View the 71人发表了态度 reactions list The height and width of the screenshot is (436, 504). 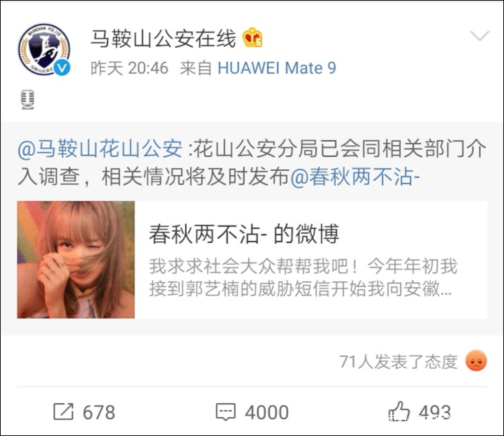398,361
